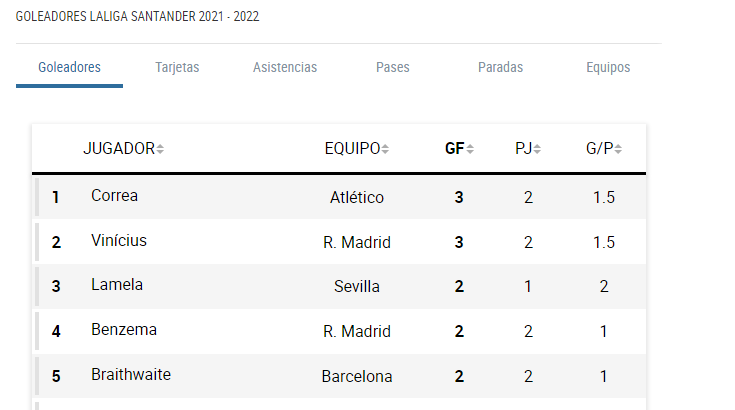Click player name Correa
The height and width of the screenshot is (410, 735).
pos(114,195)
